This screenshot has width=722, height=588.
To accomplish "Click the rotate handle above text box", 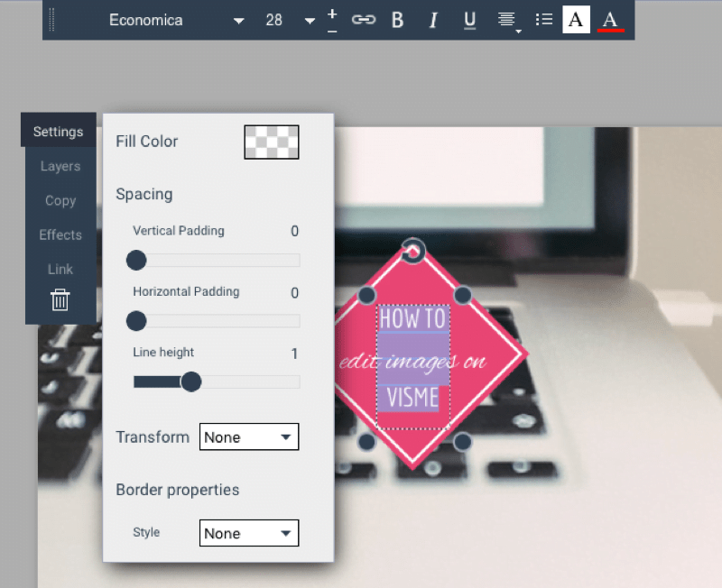I will coord(412,252).
